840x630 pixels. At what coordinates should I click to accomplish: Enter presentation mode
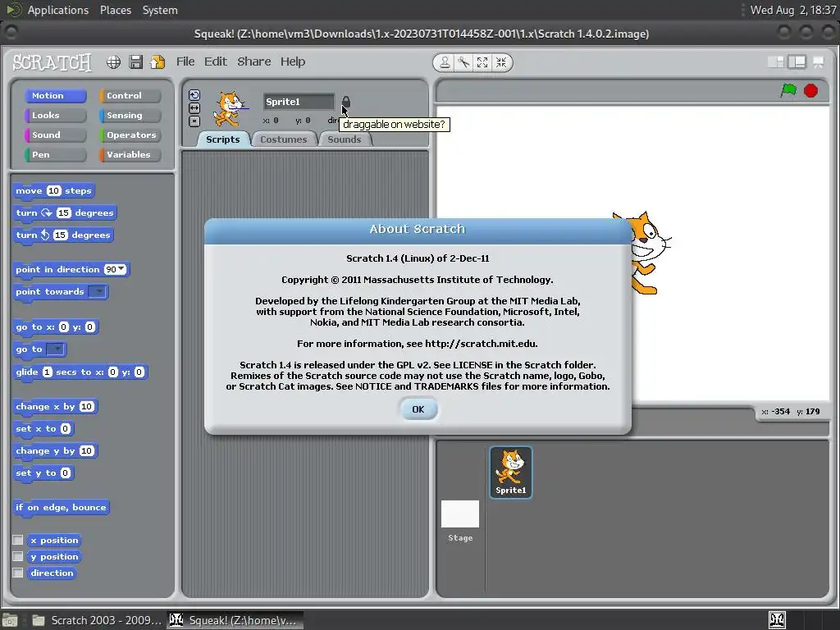[x=818, y=62]
